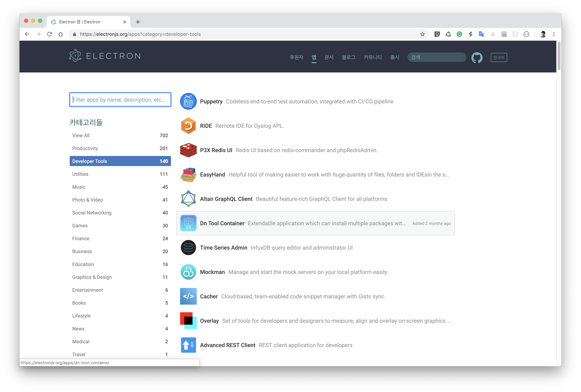Viewport: 581px width, 392px height.
Task: Click the P3X Redis UI icon
Action: click(x=188, y=150)
